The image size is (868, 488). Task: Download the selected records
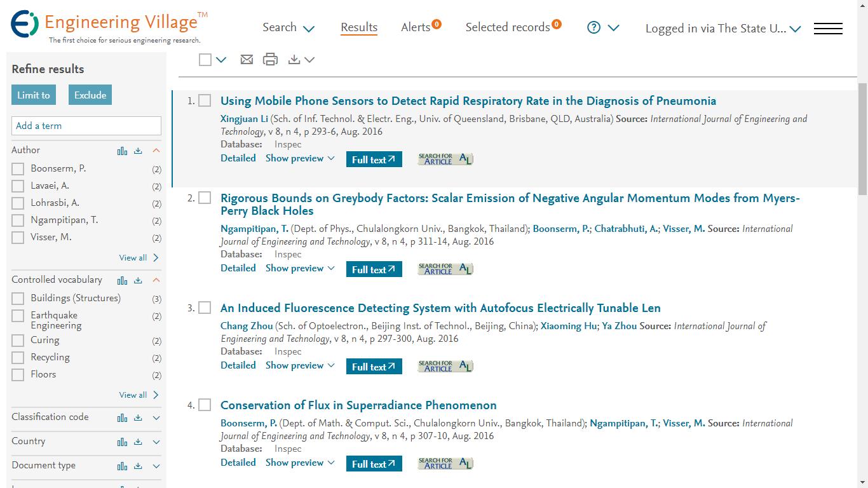294,59
